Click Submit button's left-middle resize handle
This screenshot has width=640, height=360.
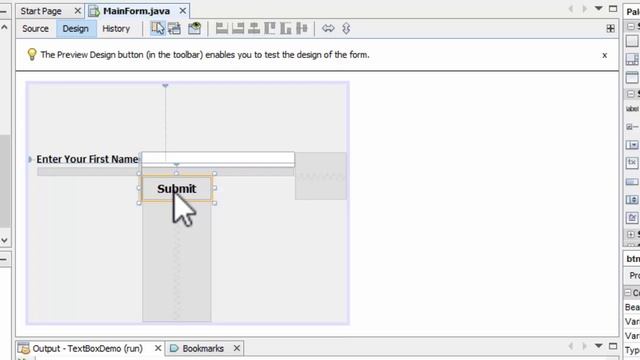click(139, 188)
